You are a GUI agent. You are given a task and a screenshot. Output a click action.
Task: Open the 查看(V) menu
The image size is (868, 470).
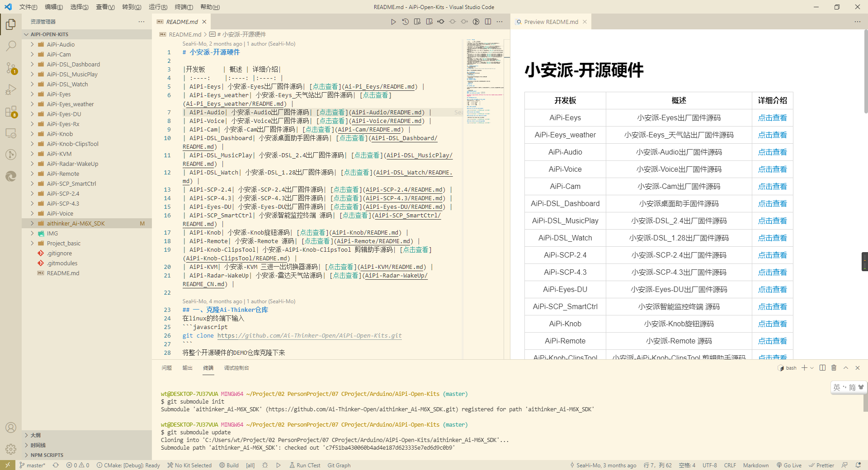coord(105,7)
